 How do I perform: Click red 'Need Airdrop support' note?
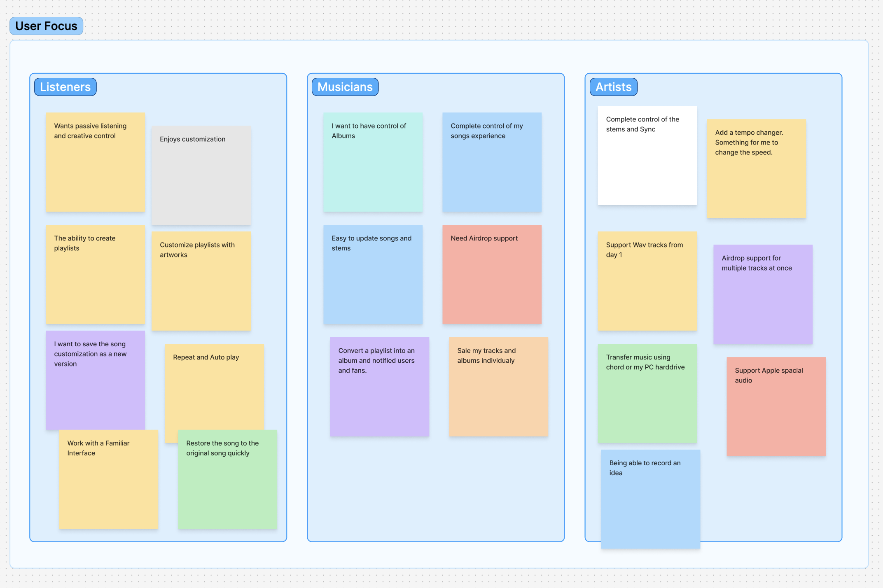(492, 274)
